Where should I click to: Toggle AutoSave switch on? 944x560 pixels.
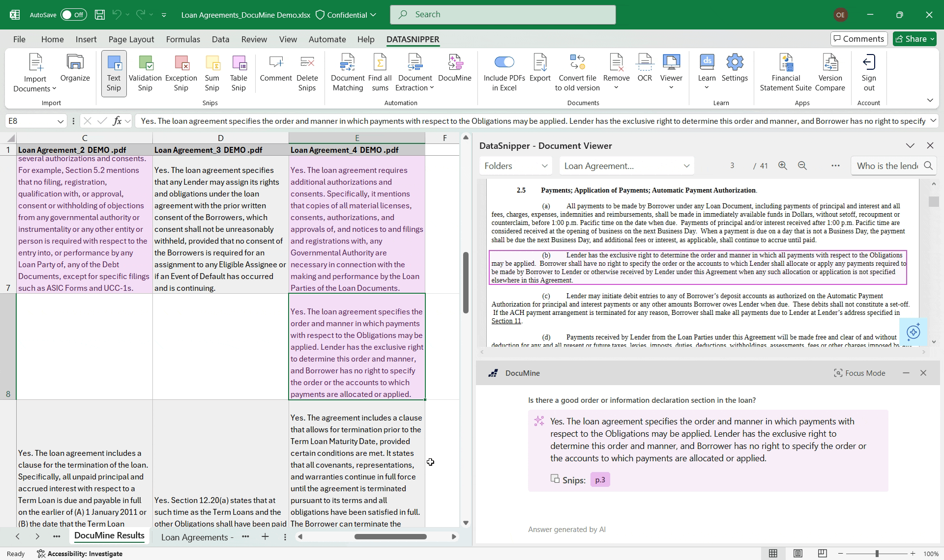(x=73, y=15)
